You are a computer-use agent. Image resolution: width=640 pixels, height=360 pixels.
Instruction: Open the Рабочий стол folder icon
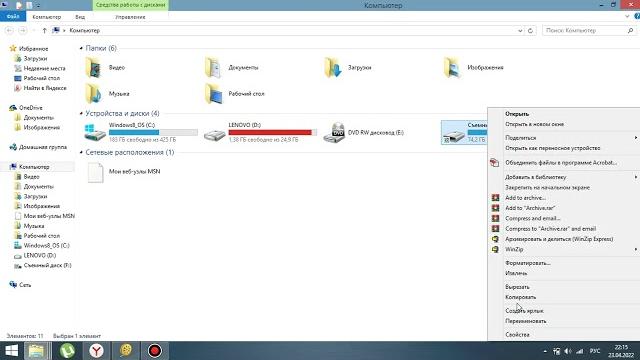(x=213, y=93)
